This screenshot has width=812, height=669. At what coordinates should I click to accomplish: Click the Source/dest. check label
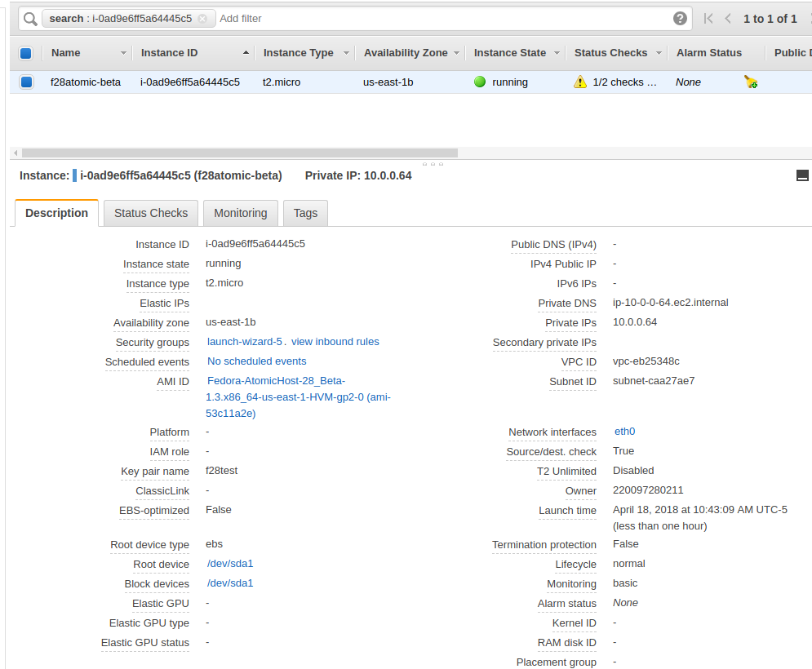point(551,452)
